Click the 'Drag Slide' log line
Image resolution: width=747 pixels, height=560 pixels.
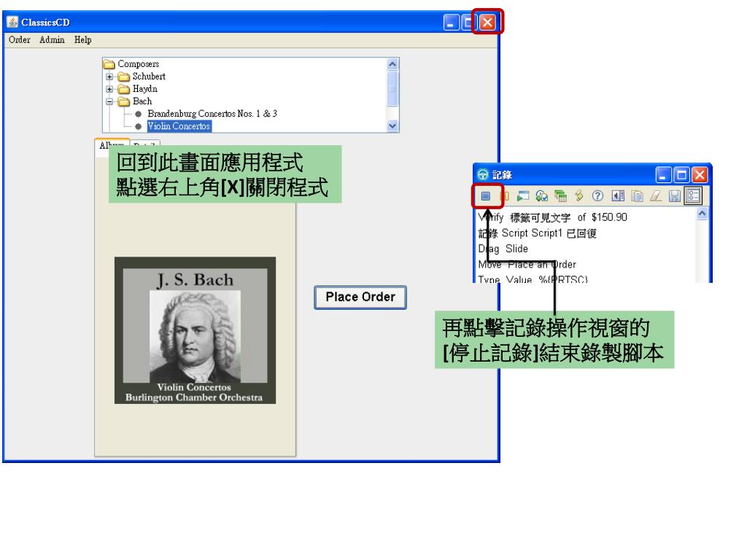[503, 249]
